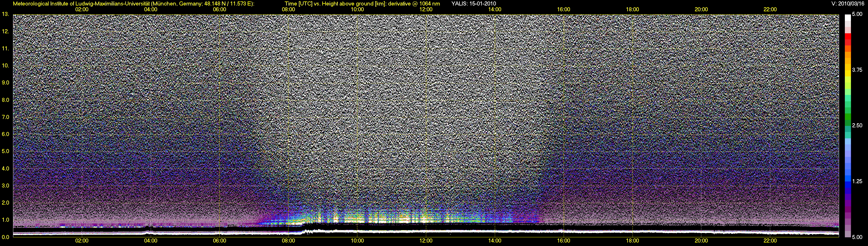This screenshot has width=868, height=246.
Task: Click the 3.0 height axis label
Action: click(5, 186)
